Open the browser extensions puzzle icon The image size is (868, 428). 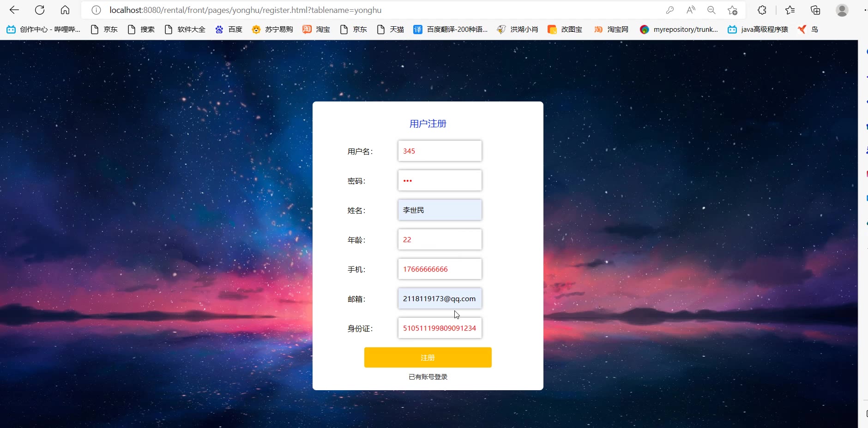pyautogui.click(x=762, y=10)
